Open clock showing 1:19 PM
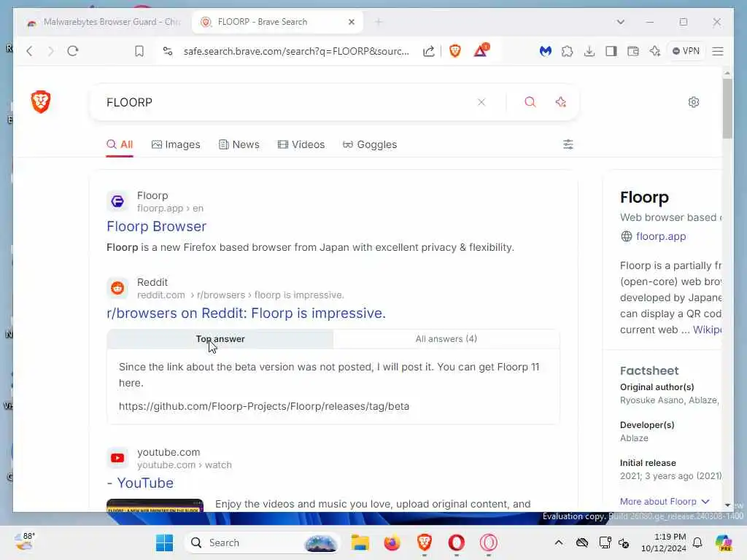The height and width of the screenshot is (560, 747). pos(663,542)
